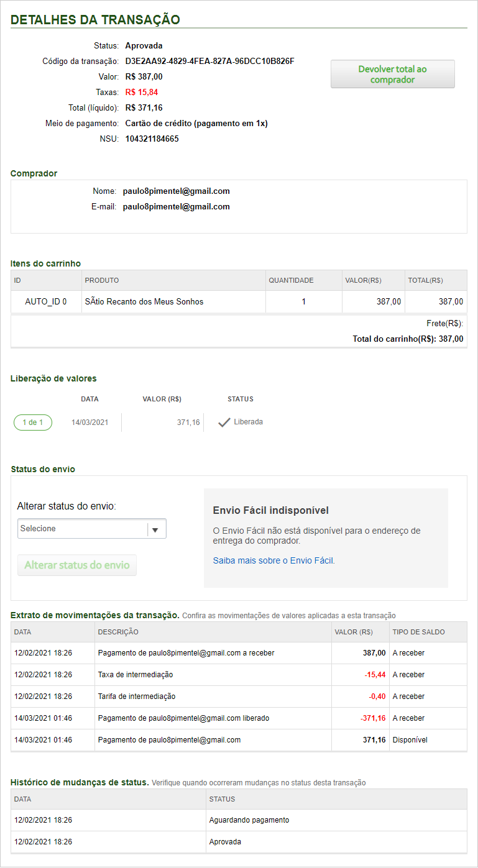
Task: Click the dropdown arrow beside Selecione
Action: [x=155, y=529]
